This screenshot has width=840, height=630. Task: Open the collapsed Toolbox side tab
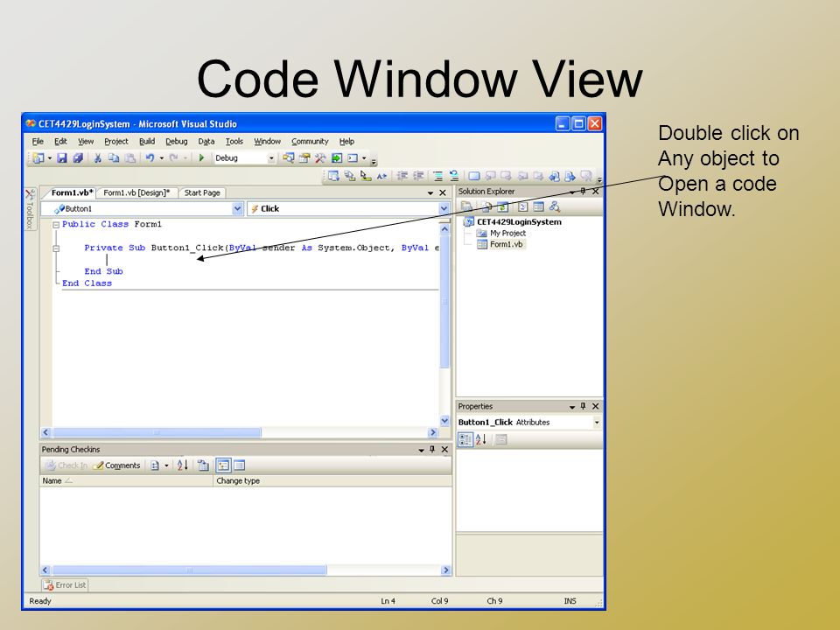tap(30, 209)
